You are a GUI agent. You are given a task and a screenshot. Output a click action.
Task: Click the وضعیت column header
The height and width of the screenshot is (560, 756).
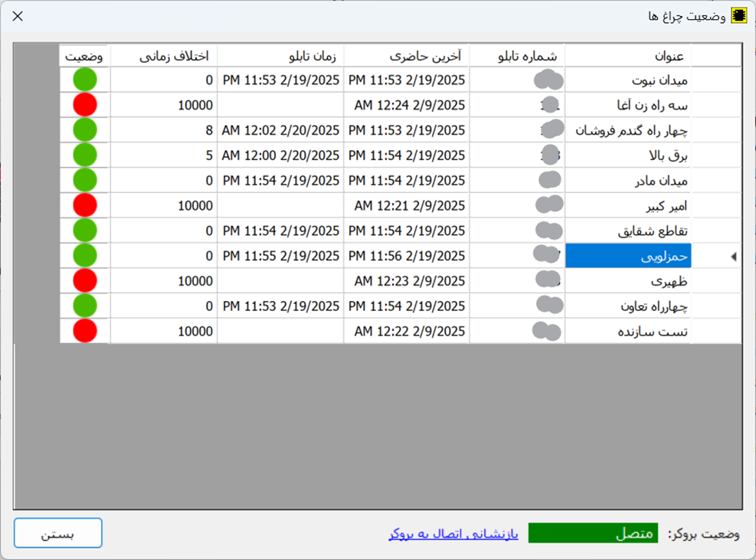pyautogui.click(x=85, y=56)
